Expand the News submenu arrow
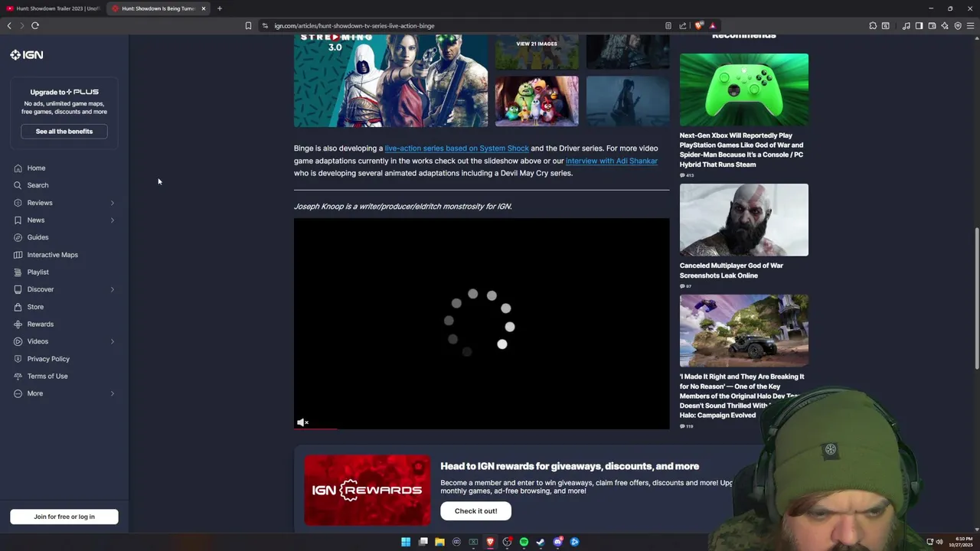 coord(112,220)
